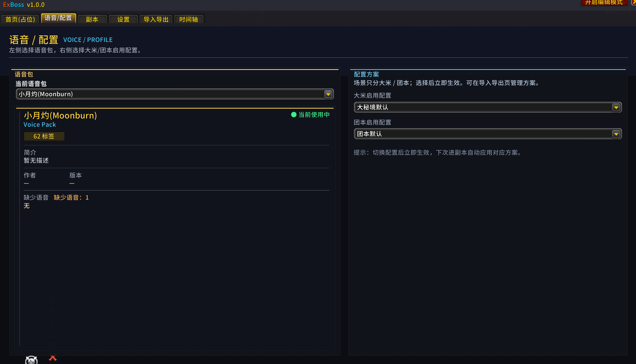Switch to the 副本 tab

92,19
